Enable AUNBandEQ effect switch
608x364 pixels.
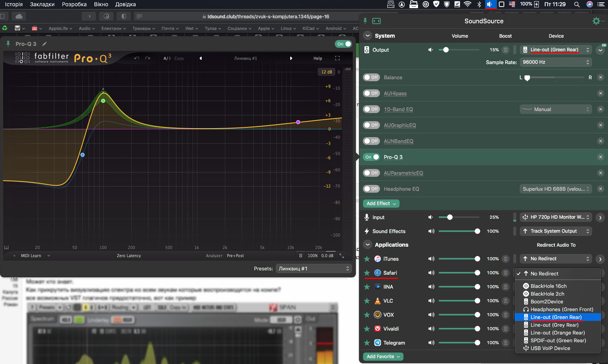[371, 141]
